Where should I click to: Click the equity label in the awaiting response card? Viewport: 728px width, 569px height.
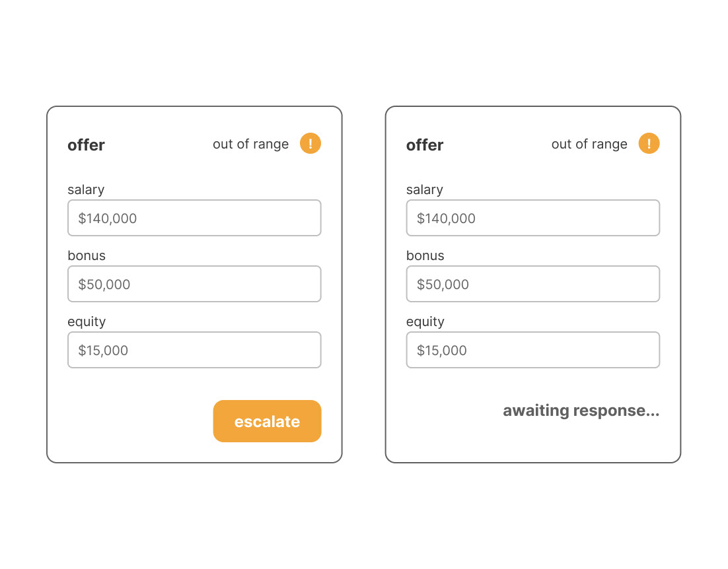click(x=425, y=322)
